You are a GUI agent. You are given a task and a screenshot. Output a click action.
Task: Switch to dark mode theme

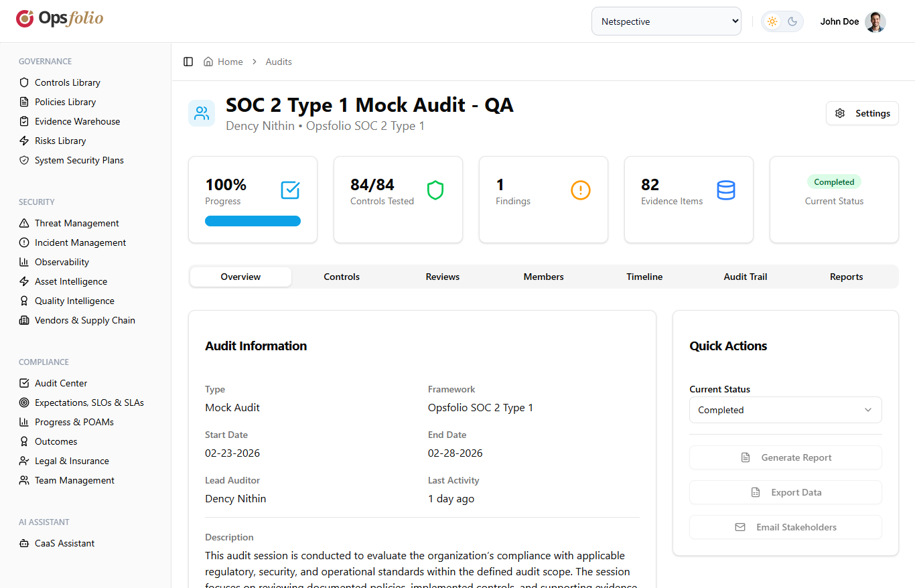click(792, 21)
